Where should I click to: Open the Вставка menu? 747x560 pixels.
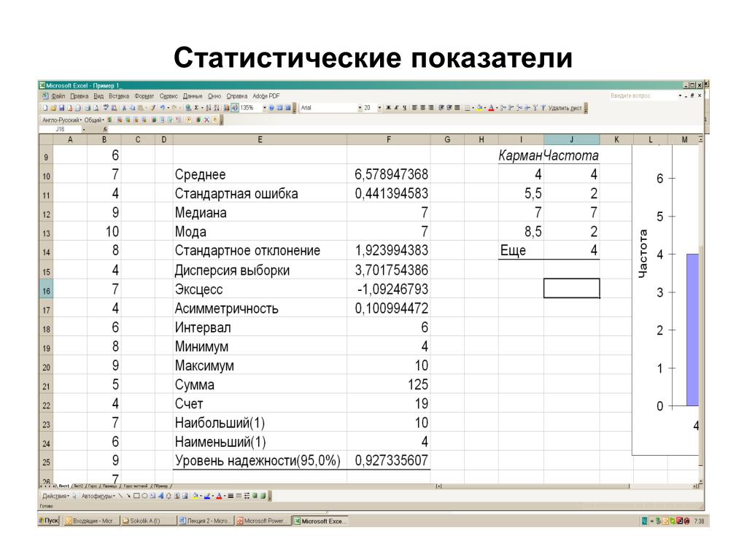click(x=119, y=96)
